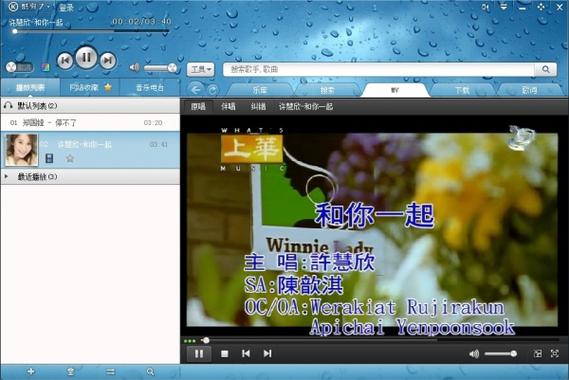Play next MV in video controls
The height and width of the screenshot is (380, 569).
(x=267, y=354)
